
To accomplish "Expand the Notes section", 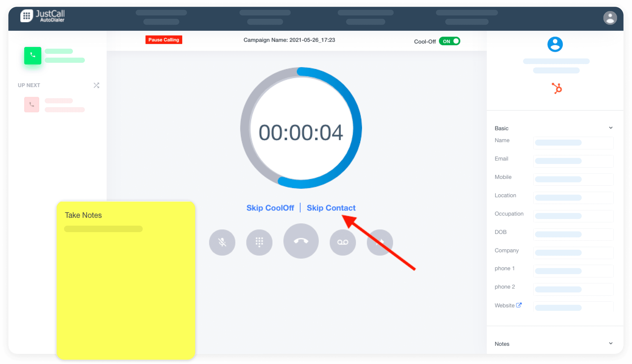I will click(611, 343).
